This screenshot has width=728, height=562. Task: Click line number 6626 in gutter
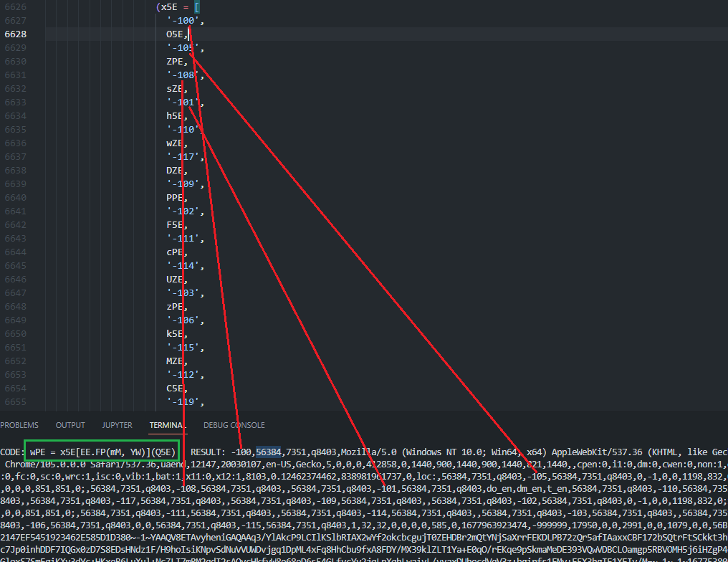(16, 7)
